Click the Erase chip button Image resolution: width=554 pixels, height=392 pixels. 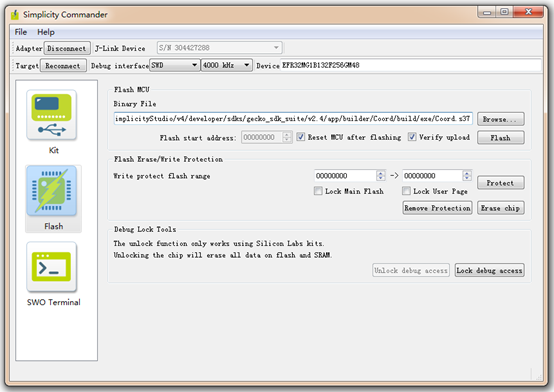pos(500,208)
